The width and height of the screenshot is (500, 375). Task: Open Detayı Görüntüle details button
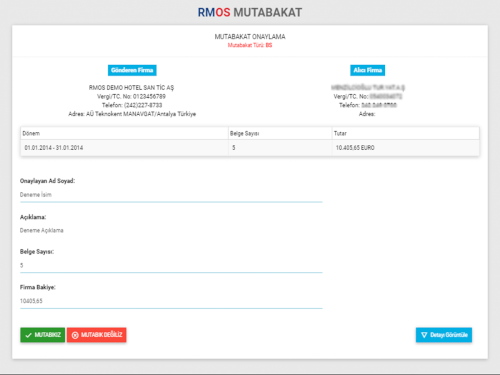[x=444, y=335]
